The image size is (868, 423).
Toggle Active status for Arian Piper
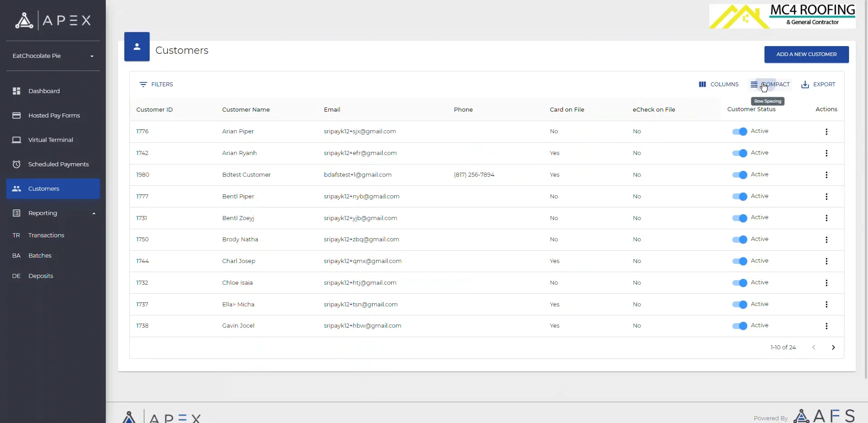point(740,132)
